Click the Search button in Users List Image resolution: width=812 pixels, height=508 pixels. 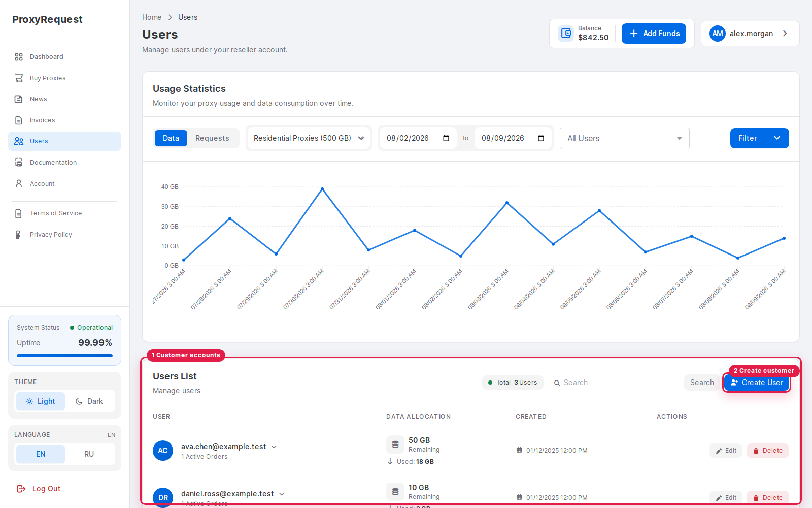click(702, 383)
